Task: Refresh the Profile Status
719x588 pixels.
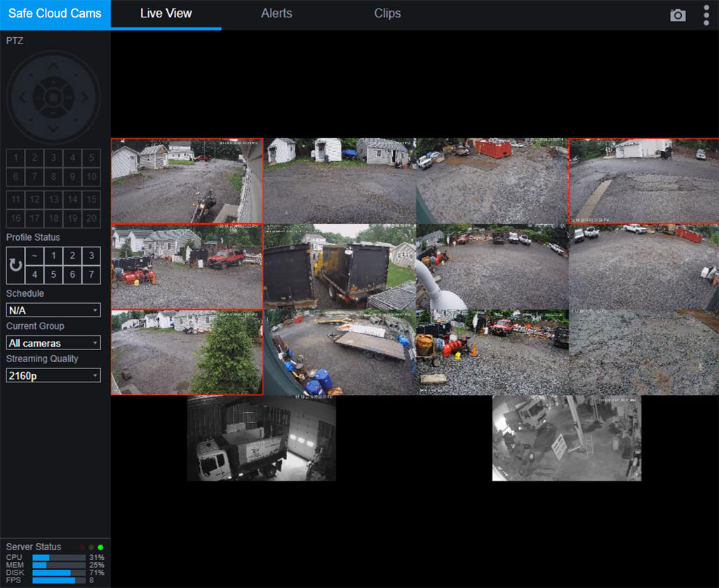Action: tap(15, 265)
